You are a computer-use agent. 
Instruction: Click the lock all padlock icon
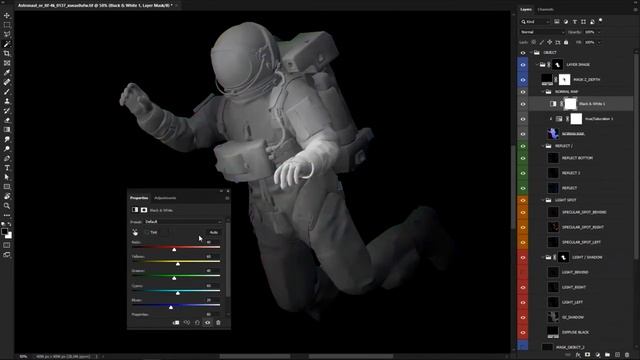coord(566,42)
